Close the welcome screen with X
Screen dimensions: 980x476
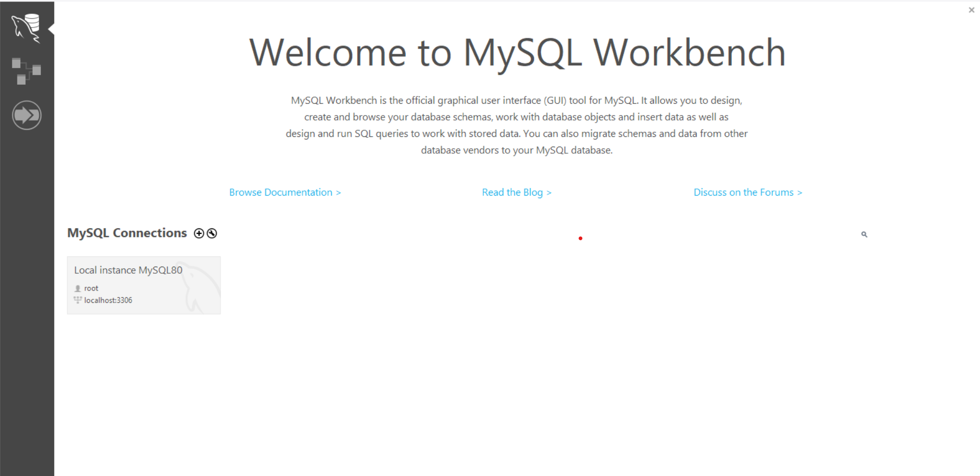(x=971, y=10)
